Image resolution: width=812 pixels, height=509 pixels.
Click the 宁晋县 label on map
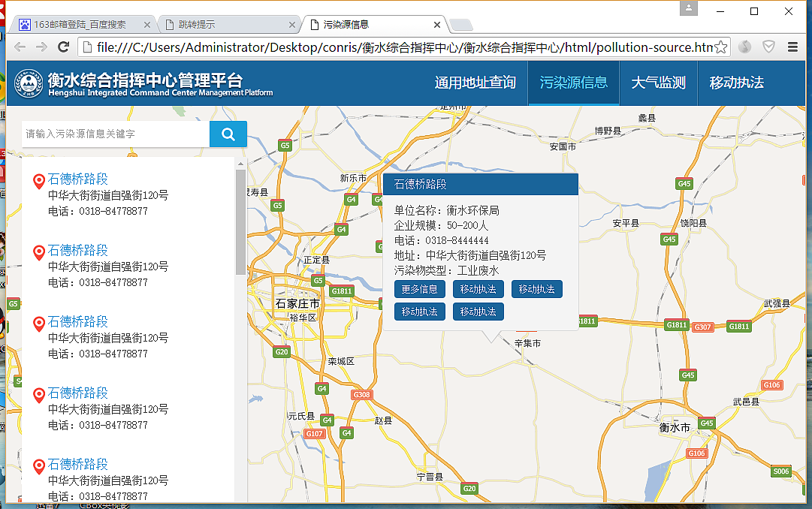(430, 477)
